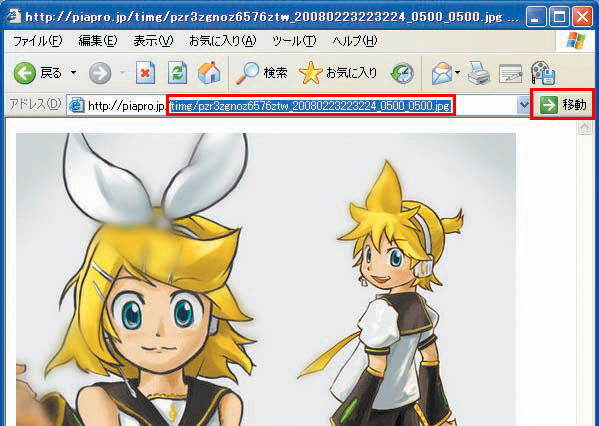
Task: Stop page loading with red X icon
Action: click(145, 72)
